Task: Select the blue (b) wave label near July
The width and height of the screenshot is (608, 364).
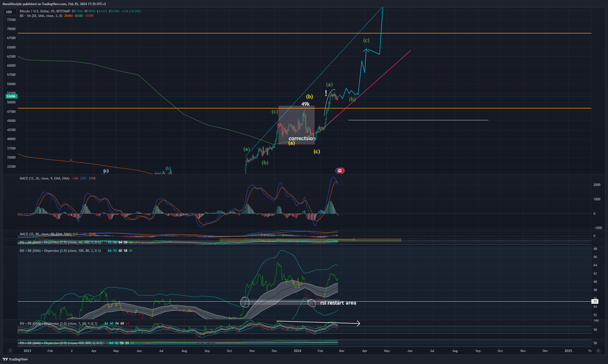Action: tap(168, 168)
